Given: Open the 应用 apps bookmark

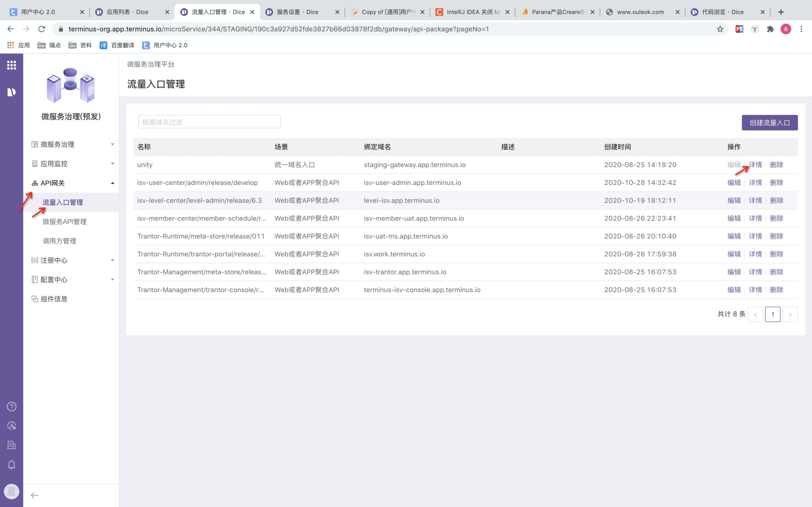Looking at the screenshot, I should 19,45.
